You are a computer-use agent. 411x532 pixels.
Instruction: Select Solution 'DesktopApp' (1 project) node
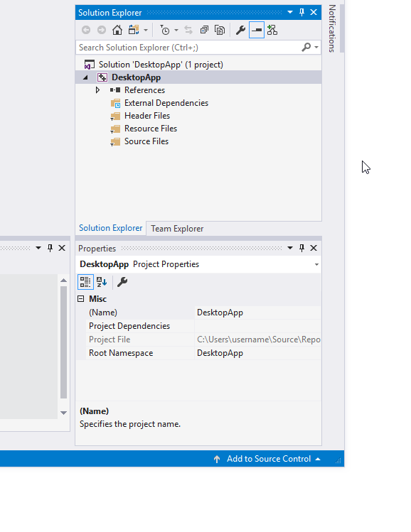[x=161, y=65]
